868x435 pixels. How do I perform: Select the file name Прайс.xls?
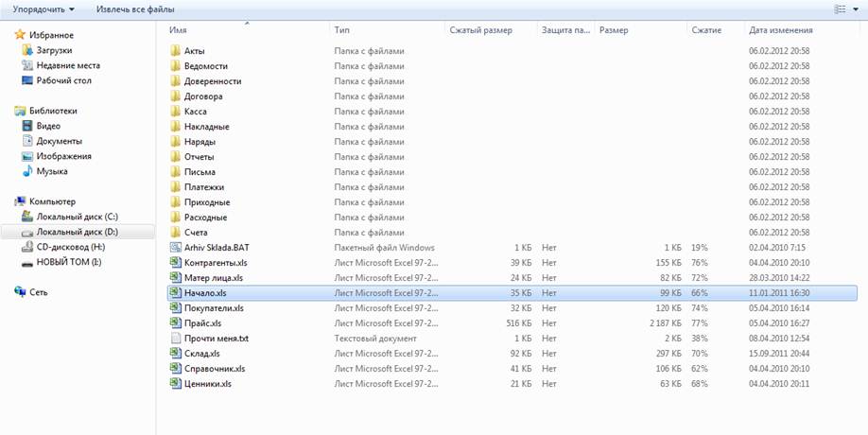point(202,323)
